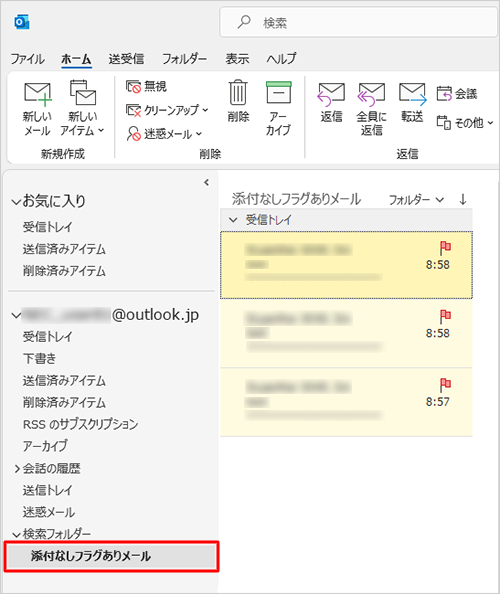The width and height of the screenshot is (500, 594).
Task: Open 受信トレイ under お気に入り
Action: click(47, 227)
